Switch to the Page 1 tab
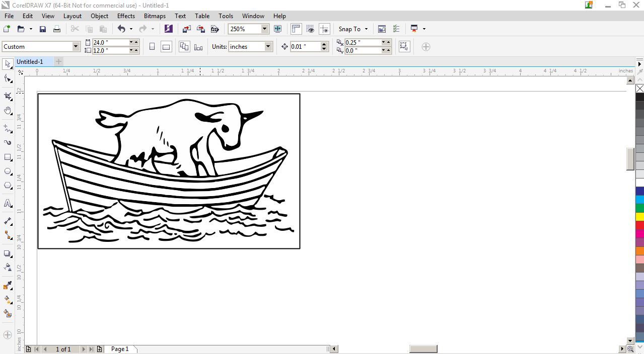 click(x=120, y=349)
